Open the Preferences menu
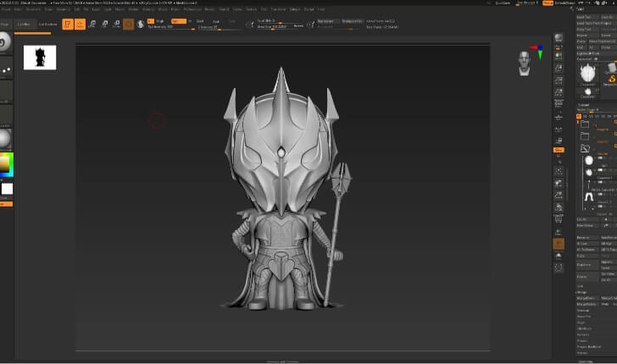The height and width of the screenshot is (364, 617). click(x=192, y=9)
